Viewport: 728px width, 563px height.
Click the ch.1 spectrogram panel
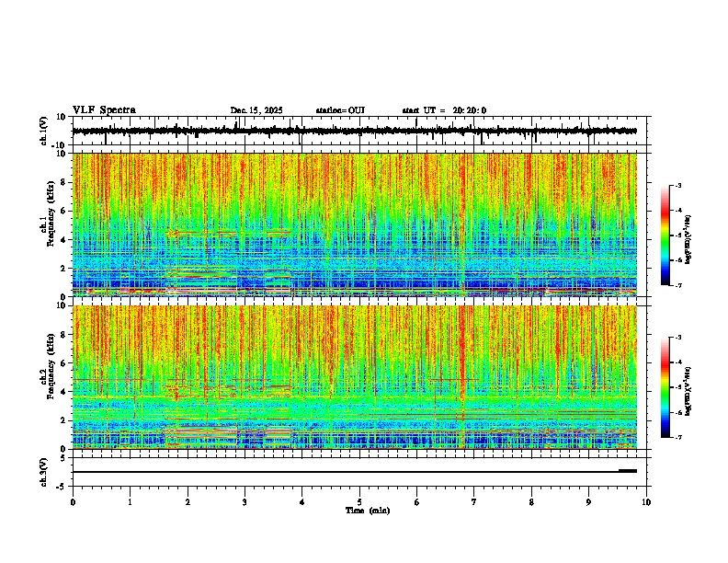tap(355, 224)
